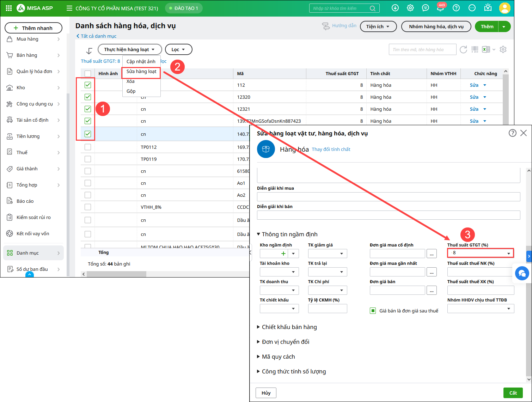532x402 pixels.
Task: Click the green plus in Kho ngầm định
Action: coord(283,254)
